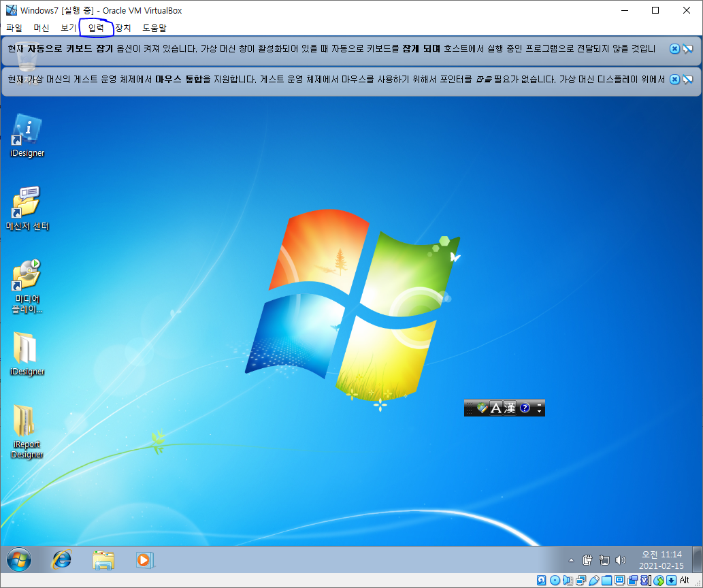Select the 메신저 센터 desktop shortcut
The image size is (703, 588).
pyautogui.click(x=27, y=208)
